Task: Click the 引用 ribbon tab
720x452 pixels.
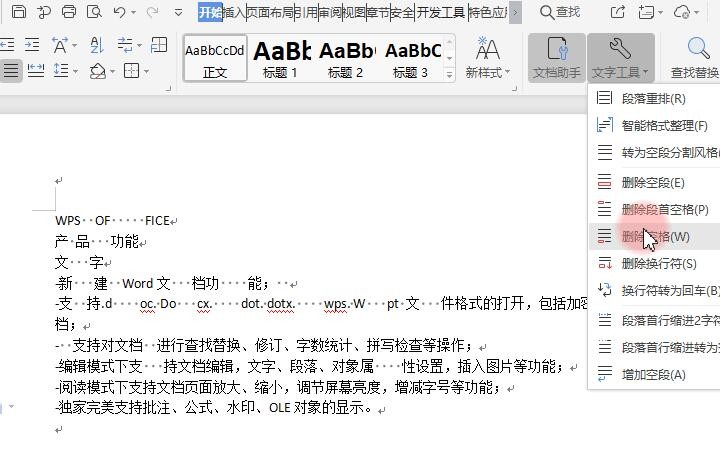Action: 306,12
